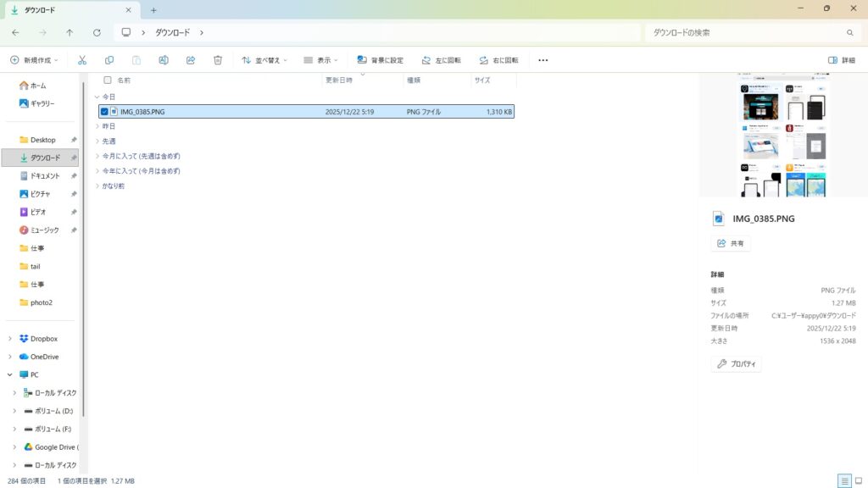Open the see more (…) toolbar menu
The width and height of the screenshot is (868, 488).
[543, 60]
